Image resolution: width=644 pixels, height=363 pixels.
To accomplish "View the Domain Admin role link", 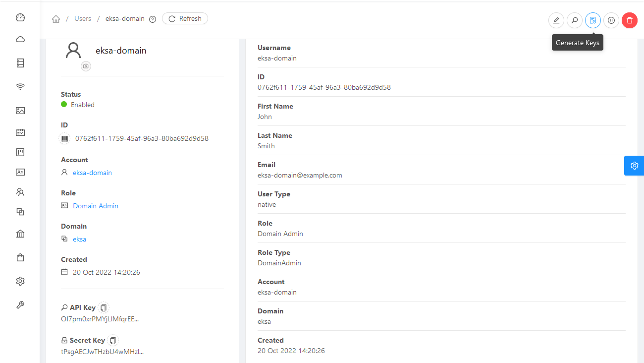I will tap(96, 205).
